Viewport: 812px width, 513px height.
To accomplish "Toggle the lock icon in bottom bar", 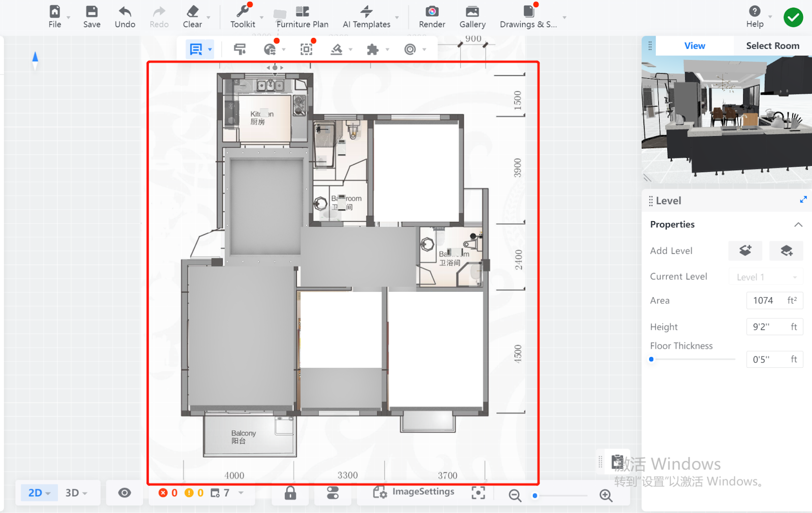I will pos(290,493).
